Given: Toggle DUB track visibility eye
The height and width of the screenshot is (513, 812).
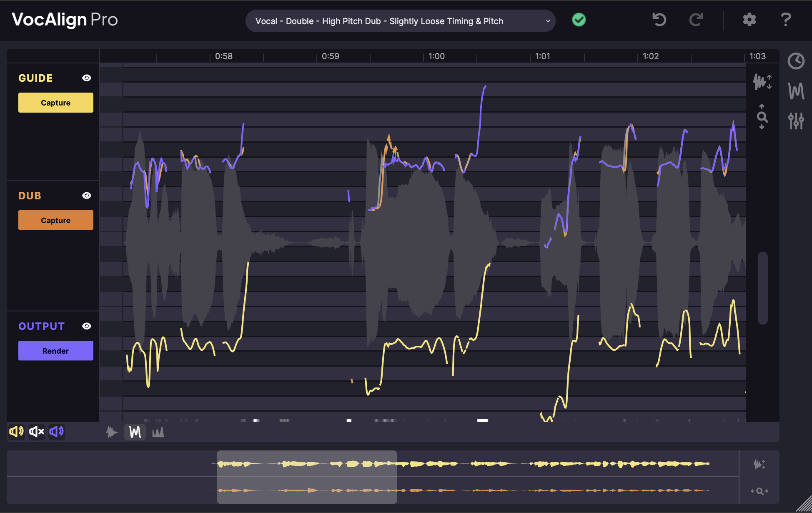Looking at the screenshot, I should click(87, 196).
